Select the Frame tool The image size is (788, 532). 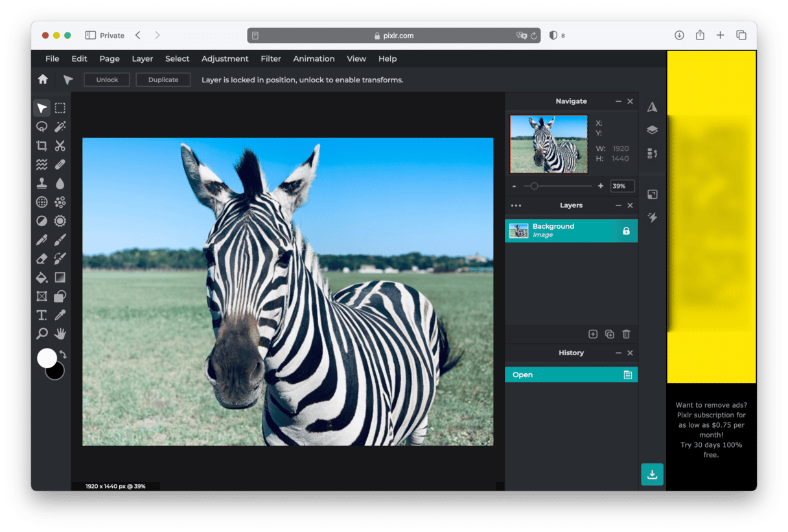[x=41, y=296]
